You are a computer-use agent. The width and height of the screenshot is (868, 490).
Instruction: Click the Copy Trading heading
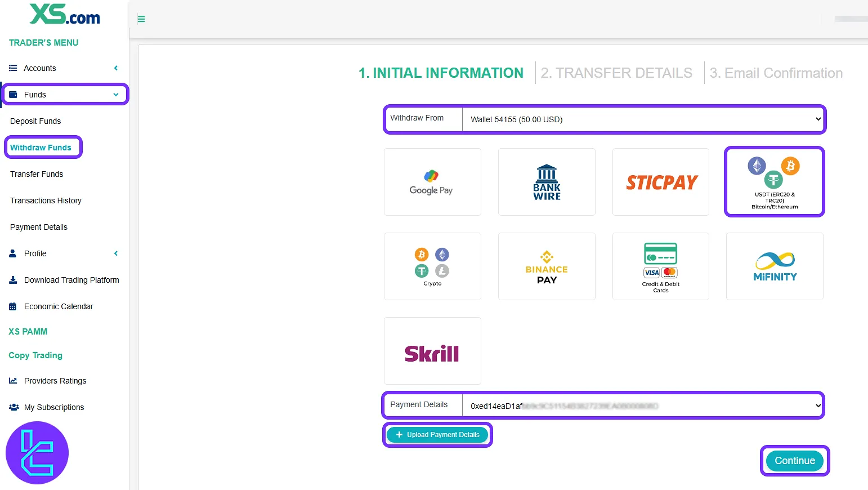[x=35, y=355]
